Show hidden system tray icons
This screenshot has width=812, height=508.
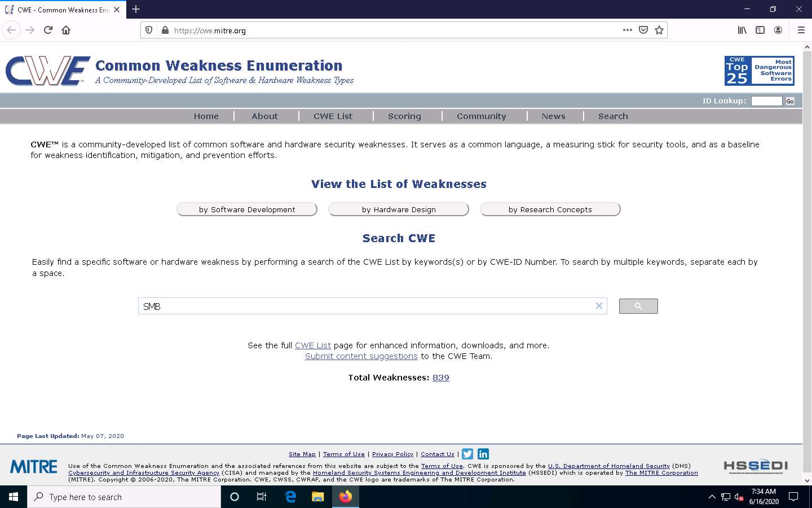click(x=712, y=497)
